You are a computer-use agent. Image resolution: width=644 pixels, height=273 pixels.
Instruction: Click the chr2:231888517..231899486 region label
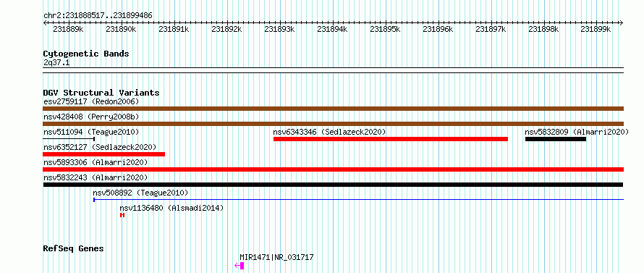(x=98, y=16)
